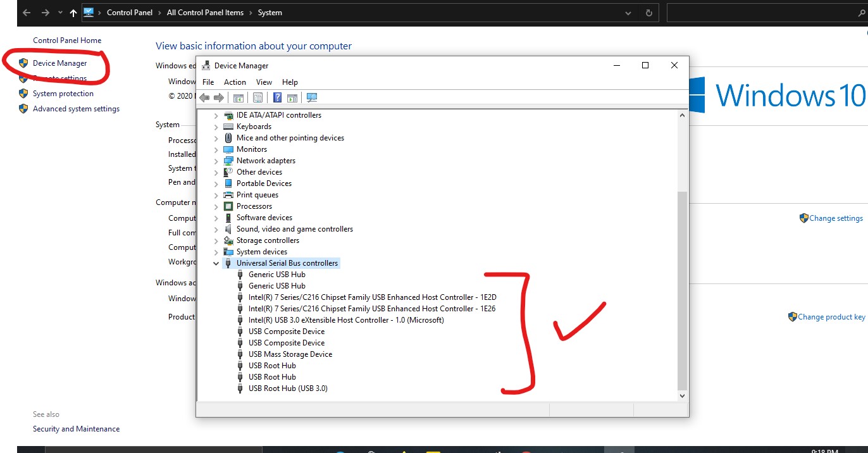This screenshot has width=868, height=453.
Task: Select the USB Mass Storage Device entry
Action: pos(290,354)
